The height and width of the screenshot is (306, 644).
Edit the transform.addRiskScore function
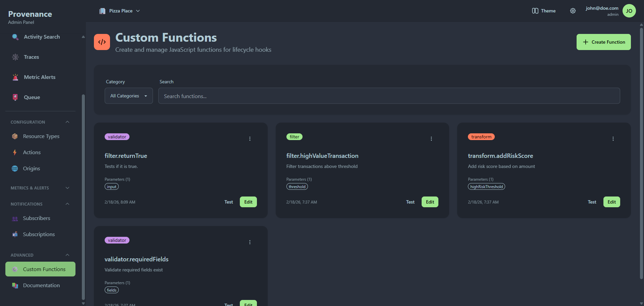coord(611,202)
